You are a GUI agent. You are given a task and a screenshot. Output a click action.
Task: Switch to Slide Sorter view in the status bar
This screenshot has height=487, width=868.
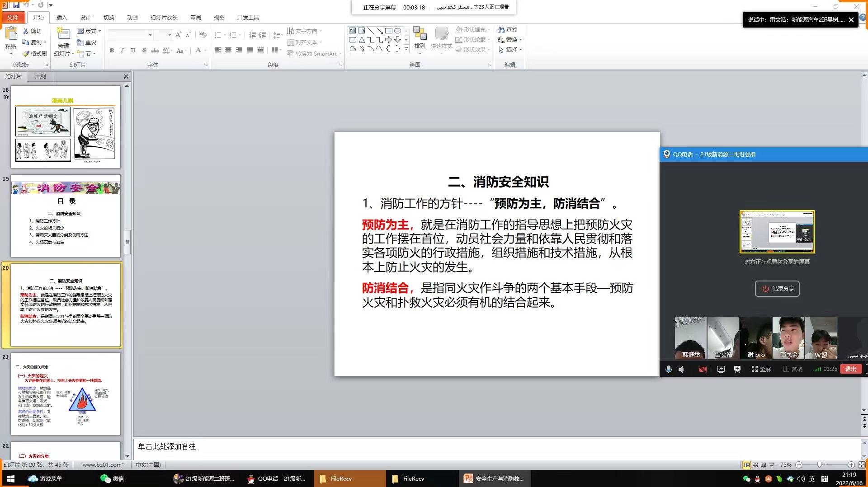[755, 464]
